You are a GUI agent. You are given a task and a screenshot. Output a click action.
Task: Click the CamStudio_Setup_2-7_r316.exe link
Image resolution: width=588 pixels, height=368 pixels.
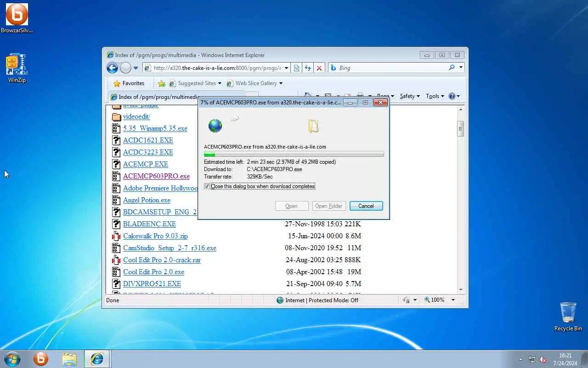click(170, 248)
